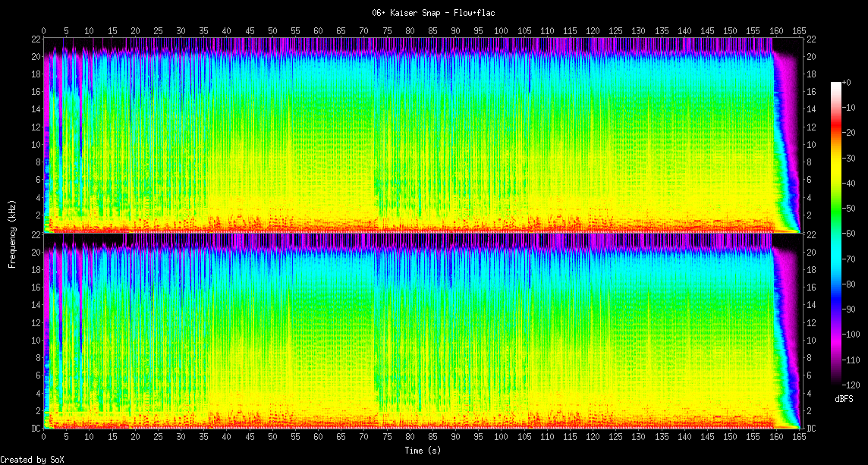Click the 'dBFS' label below color scale
868x465 pixels.
[x=844, y=399]
